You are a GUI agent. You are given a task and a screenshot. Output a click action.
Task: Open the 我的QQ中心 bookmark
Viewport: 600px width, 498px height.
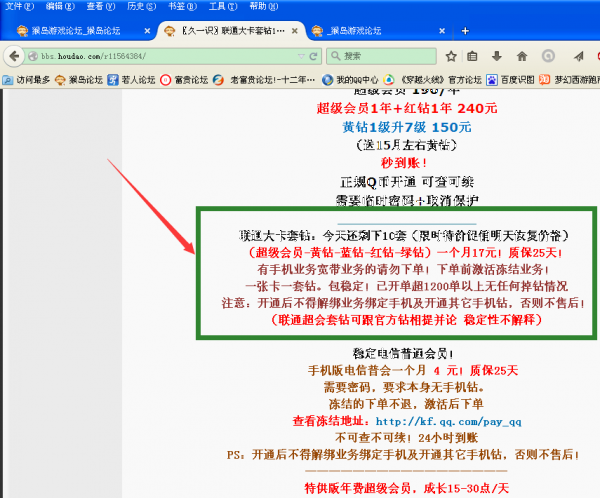coord(350,80)
